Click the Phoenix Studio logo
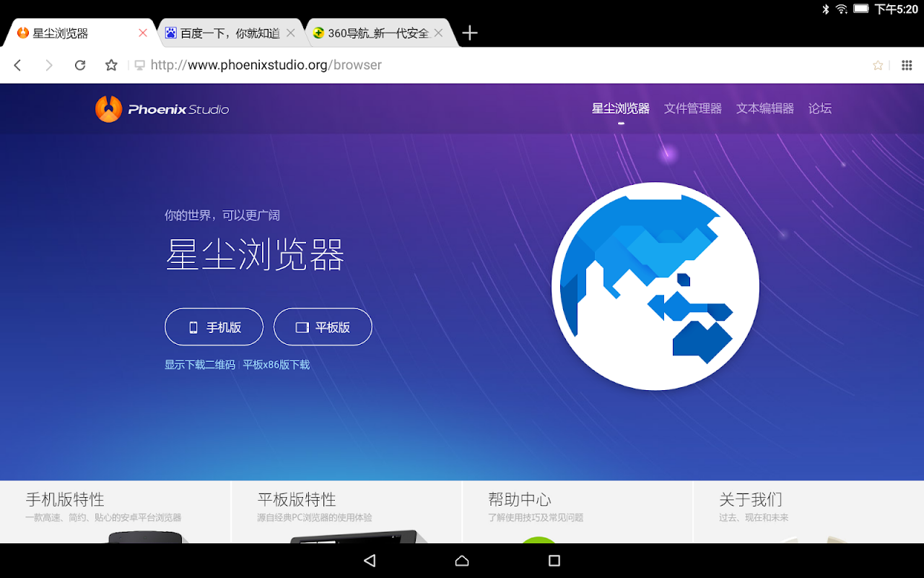 [162, 109]
